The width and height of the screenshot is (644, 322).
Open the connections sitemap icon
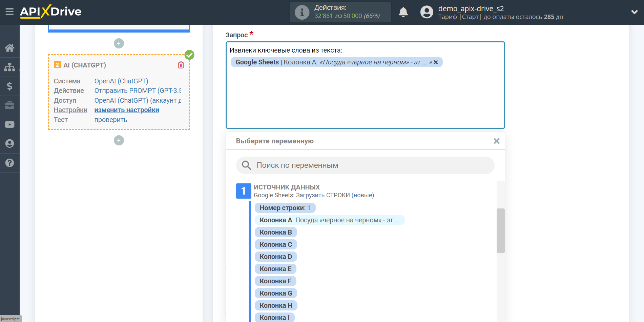click(x=9, y=67)
